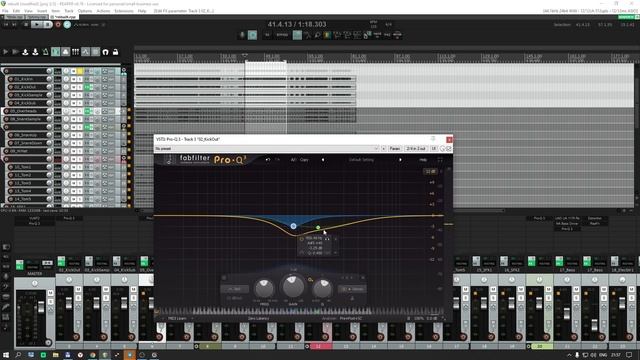Click the headphones solo icon in band popup
The width and height of the screenshot is (640, 360).
327,238
